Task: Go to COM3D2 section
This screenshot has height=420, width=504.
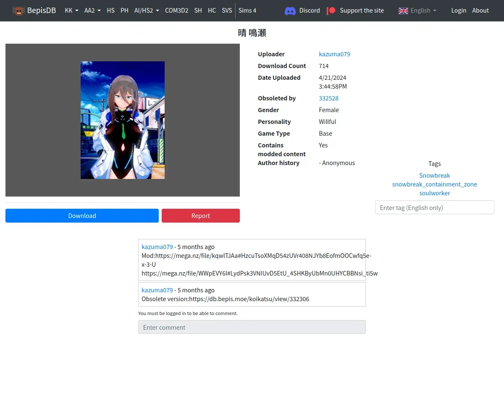Action: click(177, 10)
